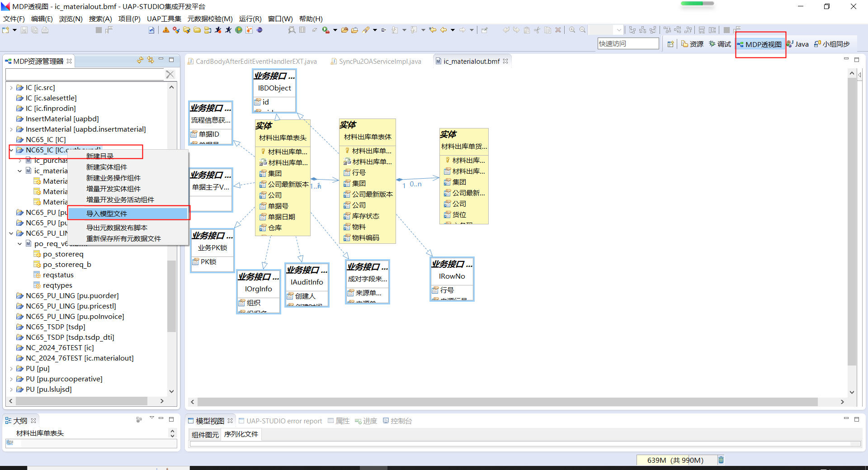
Task: Open the Run toolbox dropdown arrow
Action: click(335, 30)
